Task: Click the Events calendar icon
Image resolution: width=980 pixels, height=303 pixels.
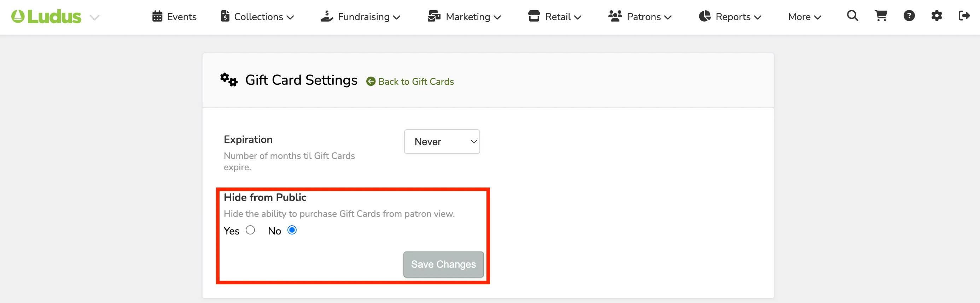Action: tap(157, 16)
